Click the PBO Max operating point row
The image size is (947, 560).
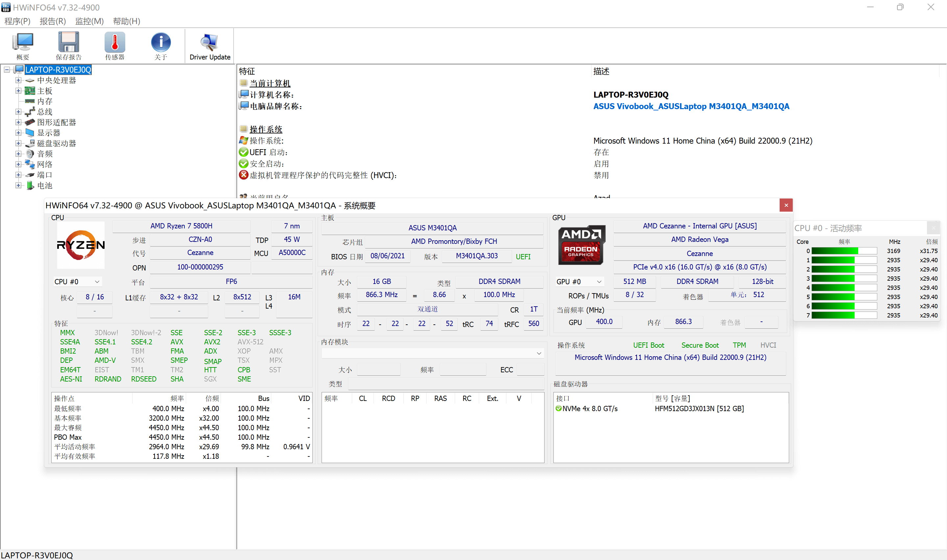point(182,437)
